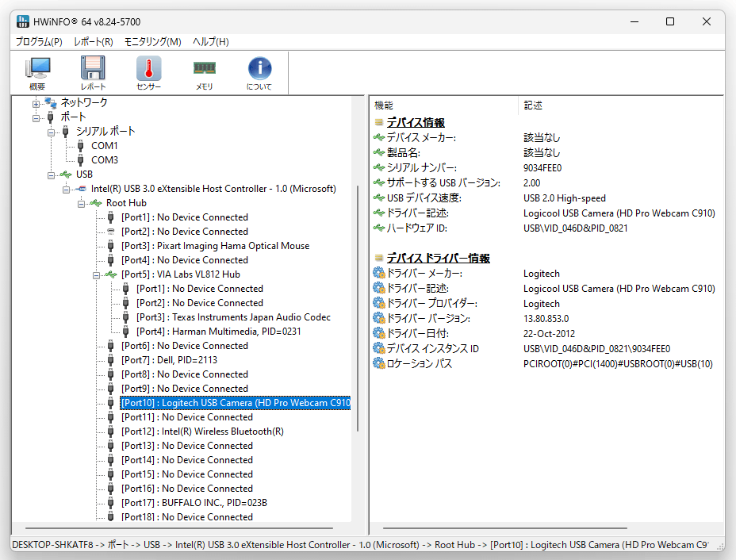Screen dimensions: 736x560
Task: Open the モニタリング(M) menu
Action: (x=152, y=42)
